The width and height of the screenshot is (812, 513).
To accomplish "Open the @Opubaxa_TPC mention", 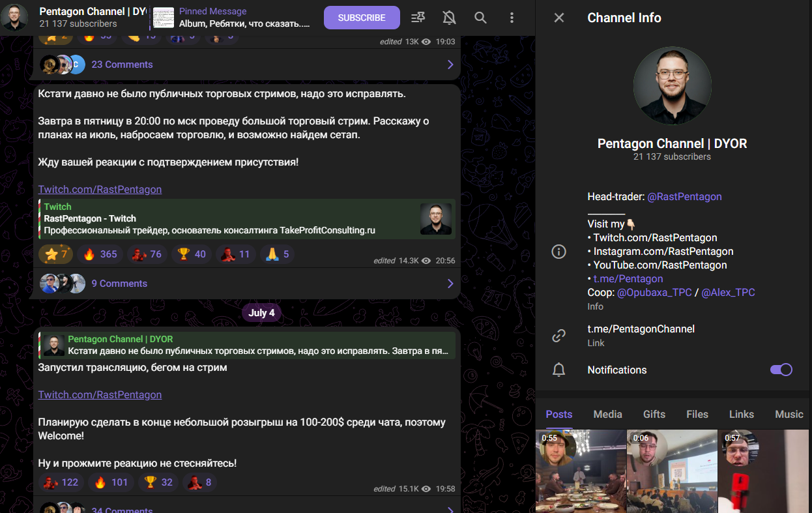I will [x=654, y=292].
